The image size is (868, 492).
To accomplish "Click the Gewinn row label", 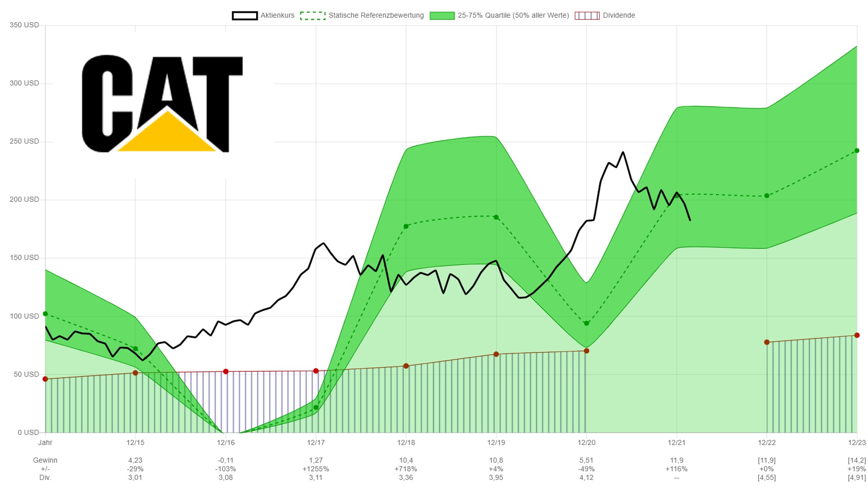I will click(45, 460).
